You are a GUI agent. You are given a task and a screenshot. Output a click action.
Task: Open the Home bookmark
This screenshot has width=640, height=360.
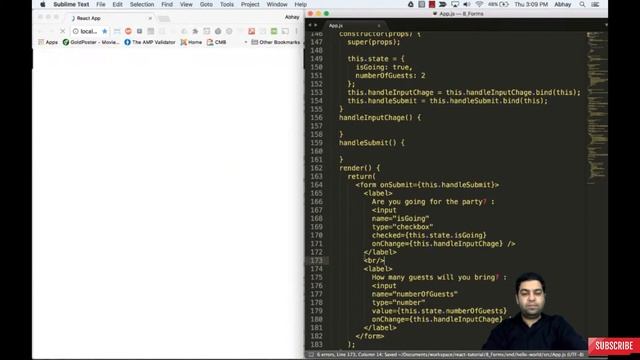(x=191, y=42)
